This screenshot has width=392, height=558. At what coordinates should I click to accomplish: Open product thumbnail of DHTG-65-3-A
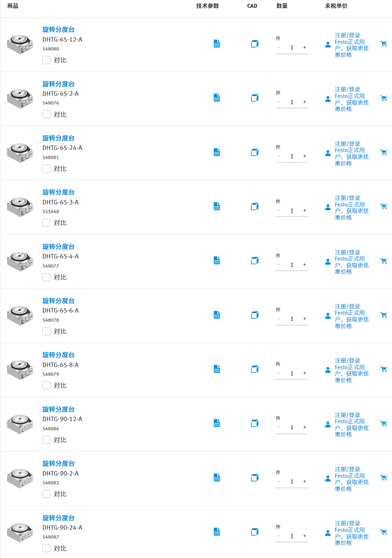(20, 207)
